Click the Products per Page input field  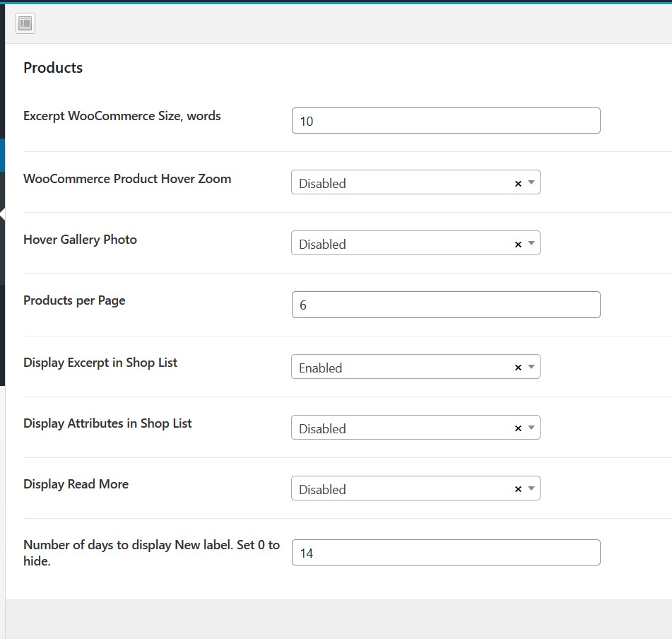[x=446, y=305]
